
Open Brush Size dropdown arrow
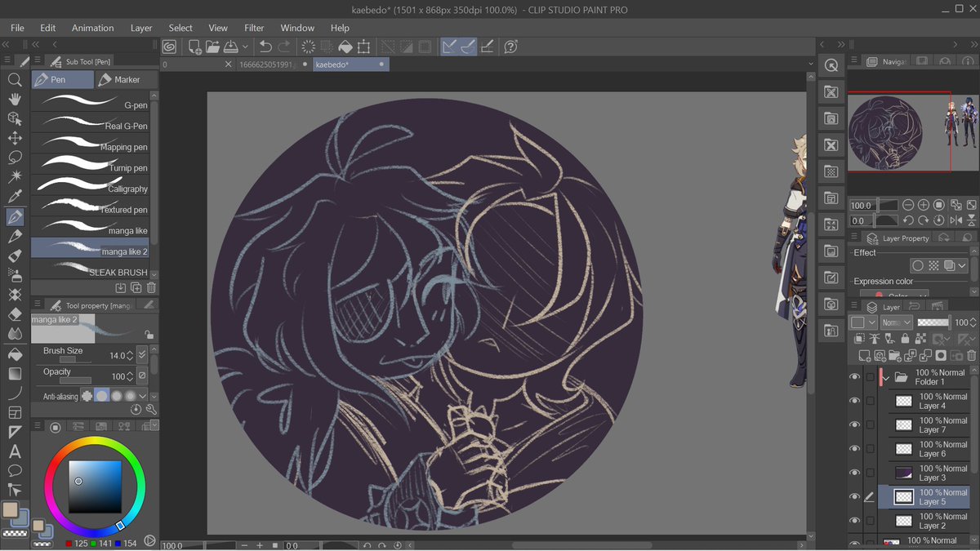(142, 355)
